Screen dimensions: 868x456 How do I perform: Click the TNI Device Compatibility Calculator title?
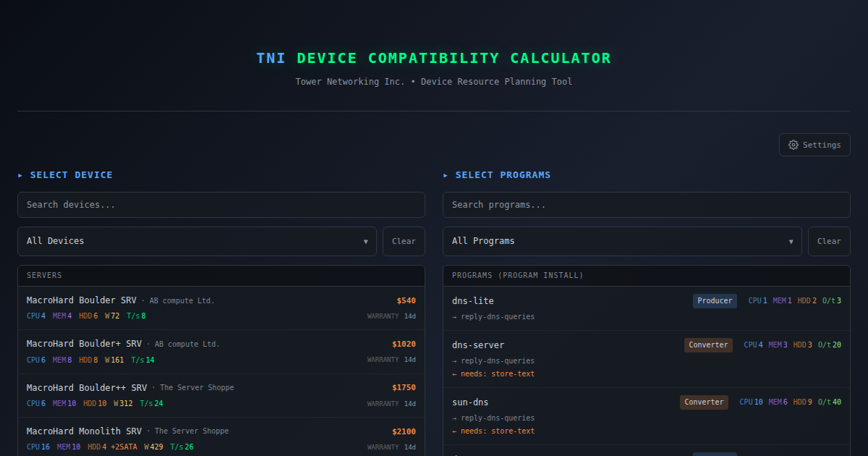click(x=434, y=58)
